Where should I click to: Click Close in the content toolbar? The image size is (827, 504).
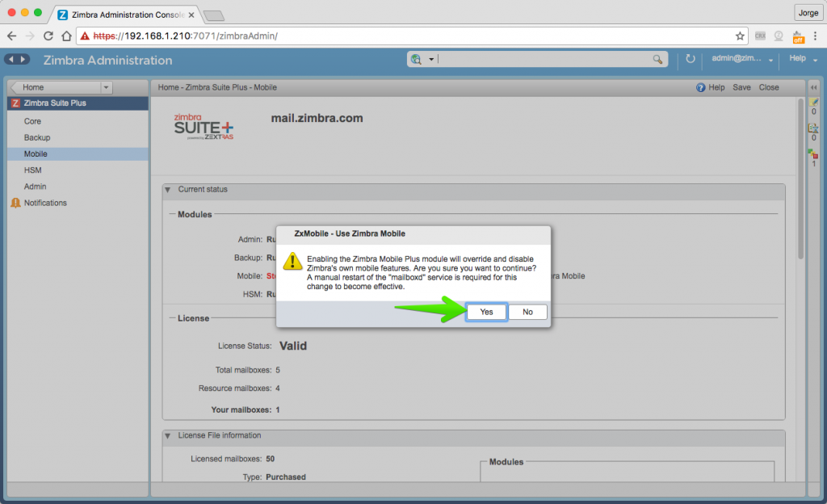769,87
